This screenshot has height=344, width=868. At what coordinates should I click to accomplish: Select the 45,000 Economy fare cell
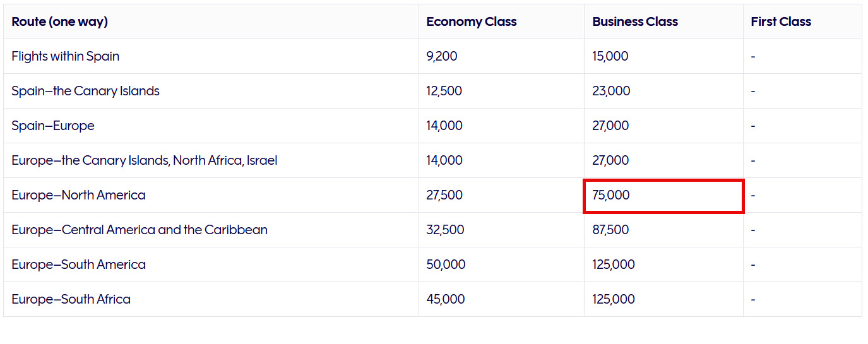(x=446, y=299)
